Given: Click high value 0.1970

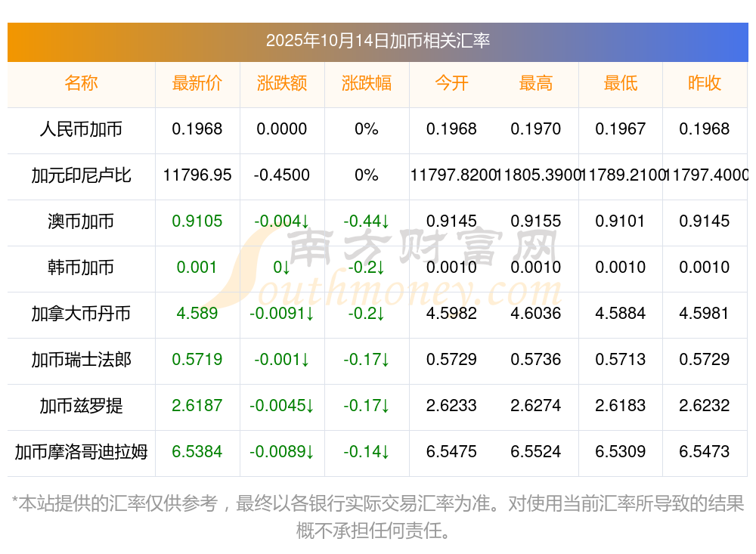Looking at the screenshot, I should pyautogui.click(x=536, y=129).
